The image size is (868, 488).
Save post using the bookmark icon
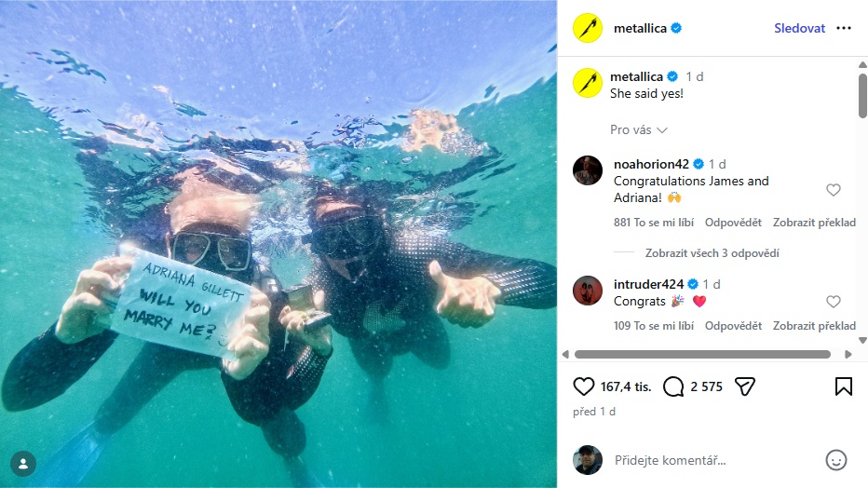click(844, 386)
